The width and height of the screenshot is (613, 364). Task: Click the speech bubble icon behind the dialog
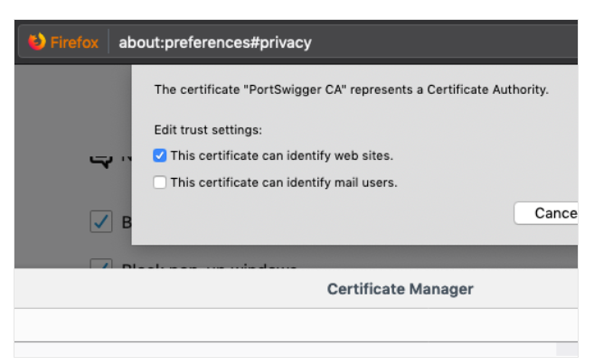101,161
